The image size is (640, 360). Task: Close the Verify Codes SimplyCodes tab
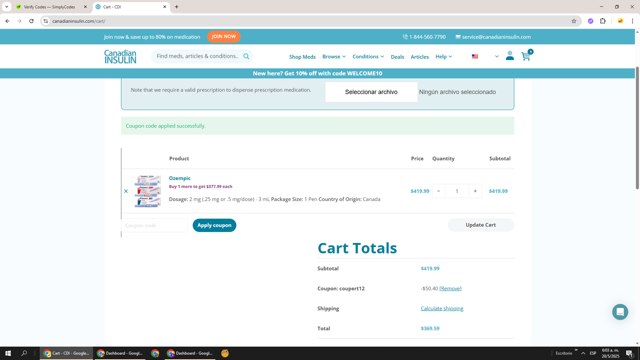pos(85,7)
